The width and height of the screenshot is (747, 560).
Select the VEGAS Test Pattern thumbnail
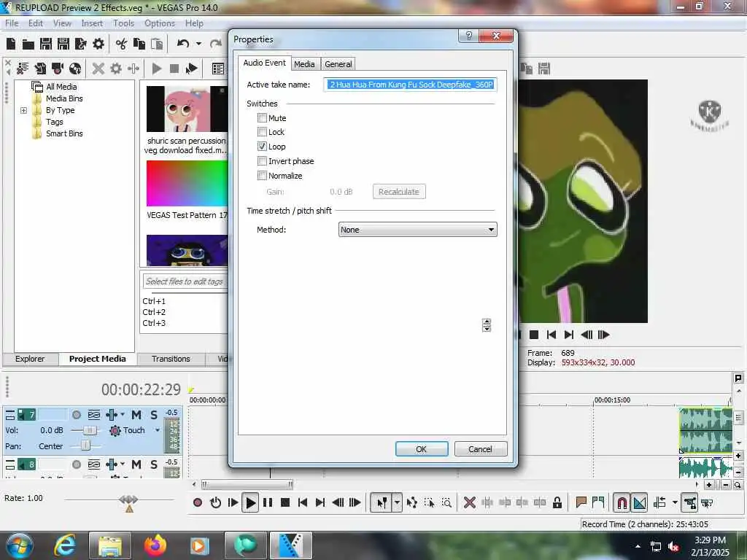coord(187,183)
